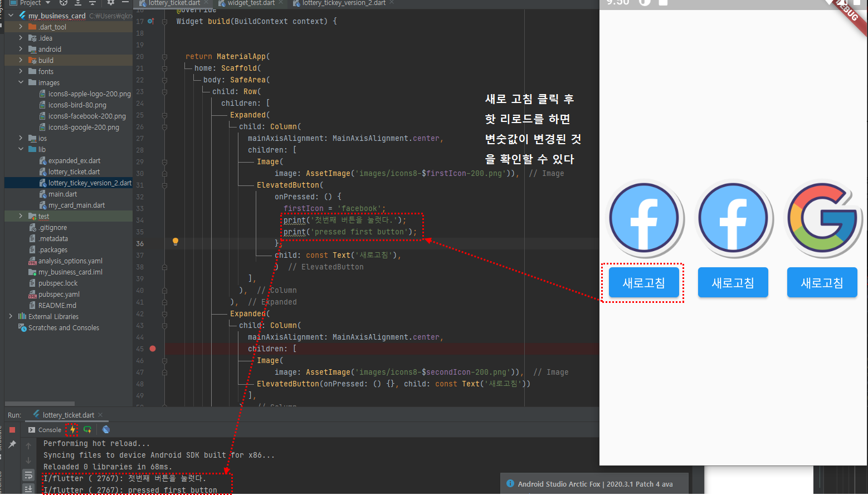Open icons8-google-200.png in images
Viewport: 868px width, 495px height.
79,127
